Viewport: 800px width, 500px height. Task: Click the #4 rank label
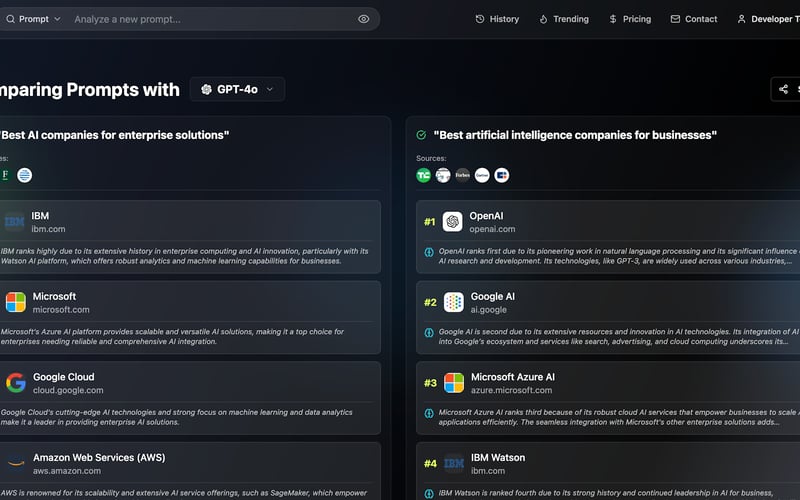click(x=430, y=464)
